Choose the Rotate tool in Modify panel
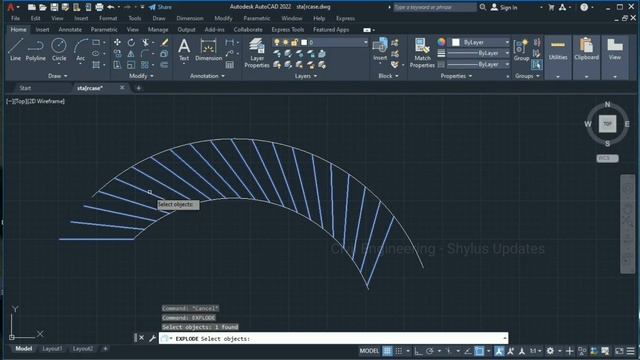The image size is (640, 360). [x=131, y=42]
